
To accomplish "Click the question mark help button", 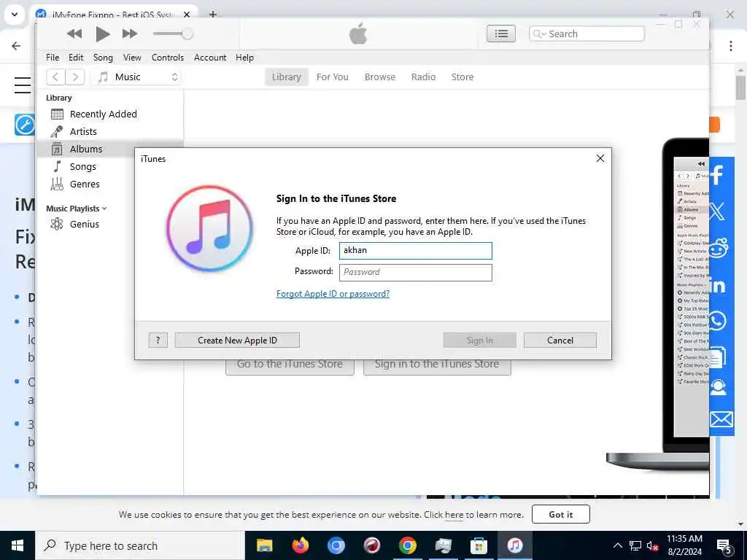I will coord(158,340).
